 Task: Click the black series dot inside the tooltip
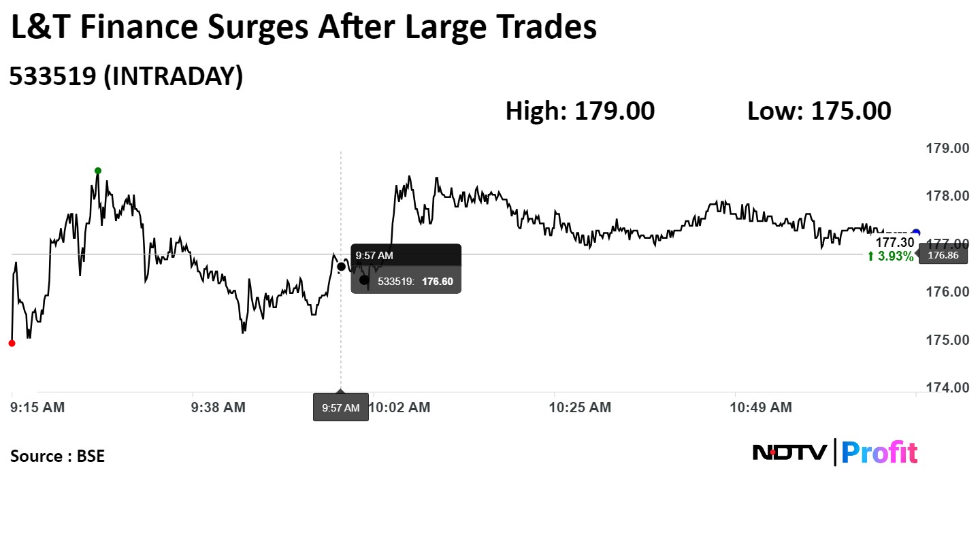point(364,280)
